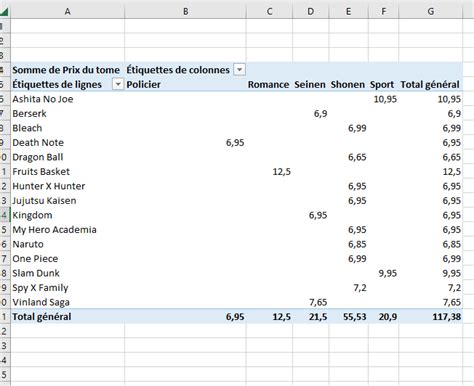Select column B header
This screenshot has width=474, height=386.
coord(185,12)
